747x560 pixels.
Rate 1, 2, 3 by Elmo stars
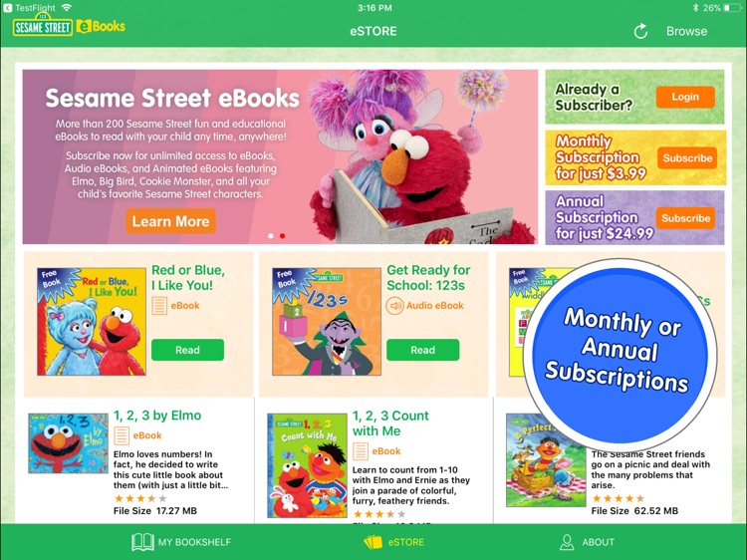pyautogui.click(x=140, y=498)
